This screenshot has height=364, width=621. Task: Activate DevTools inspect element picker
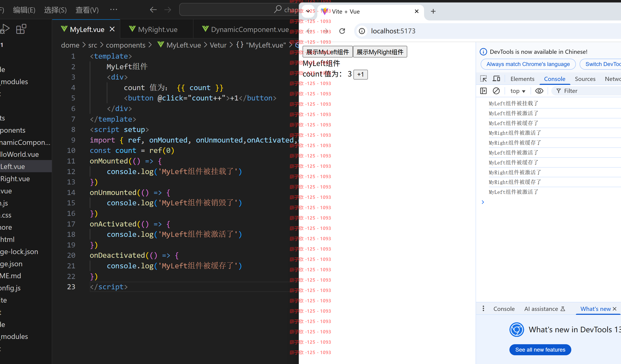pyautogui.click(x=483, y=79)
